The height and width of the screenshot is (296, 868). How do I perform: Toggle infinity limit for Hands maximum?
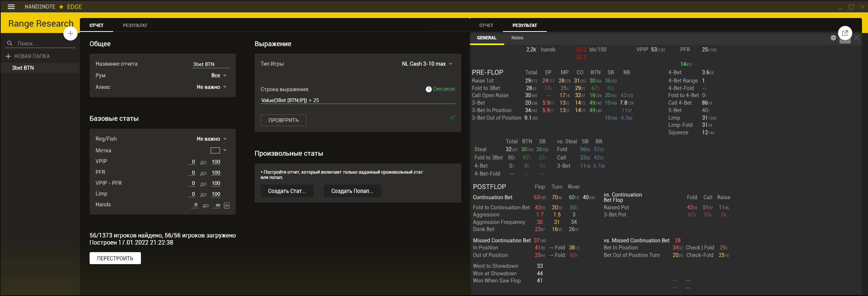pyautogui.click(x=227, y=206)
